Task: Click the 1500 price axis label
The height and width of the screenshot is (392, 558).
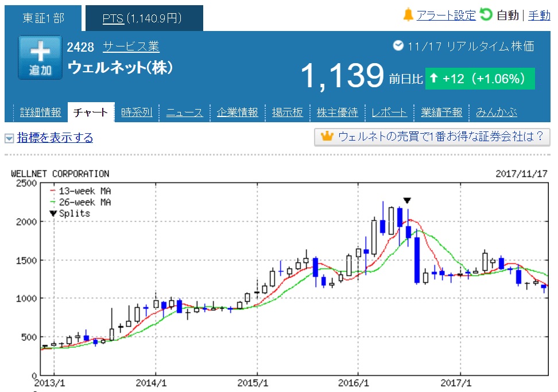Action: [x=26, y=261]
